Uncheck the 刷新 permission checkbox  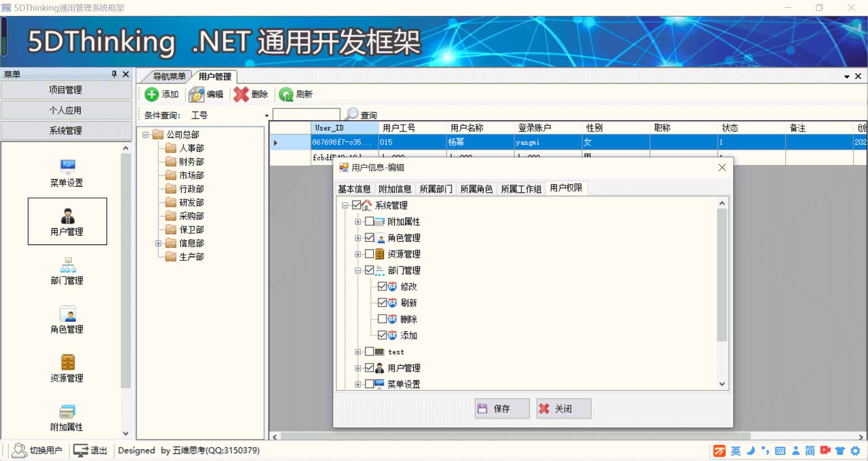click(382, 303)
